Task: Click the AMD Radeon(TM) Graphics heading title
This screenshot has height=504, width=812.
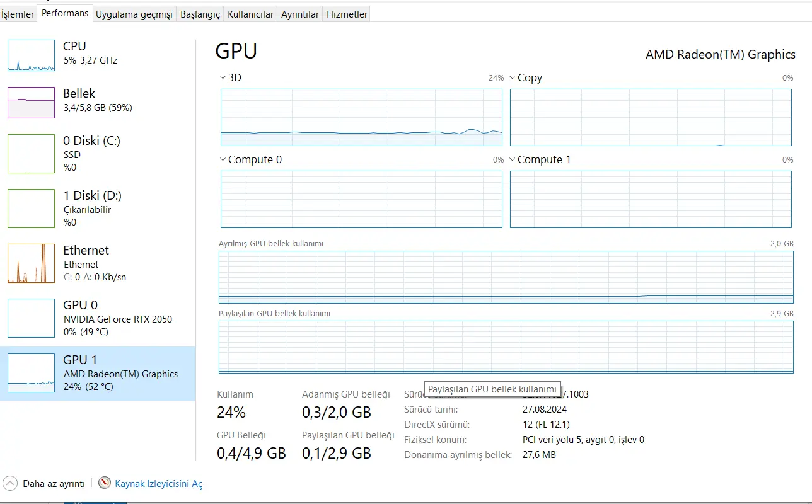Action: point(721,55)
